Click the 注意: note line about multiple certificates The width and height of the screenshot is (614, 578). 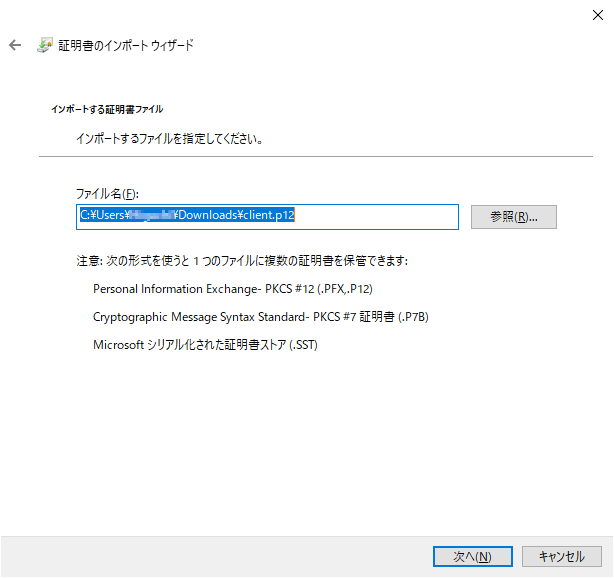click(242, 260)
